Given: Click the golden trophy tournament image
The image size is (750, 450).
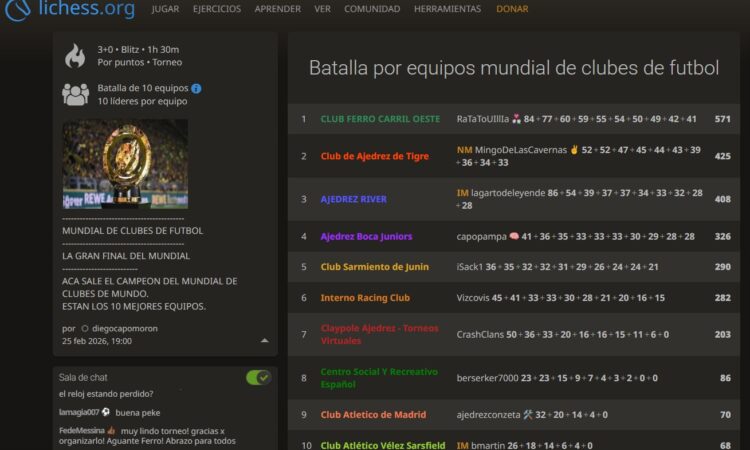Looking at the screenshot, I should pyautogui.click(x=125, y=164).
